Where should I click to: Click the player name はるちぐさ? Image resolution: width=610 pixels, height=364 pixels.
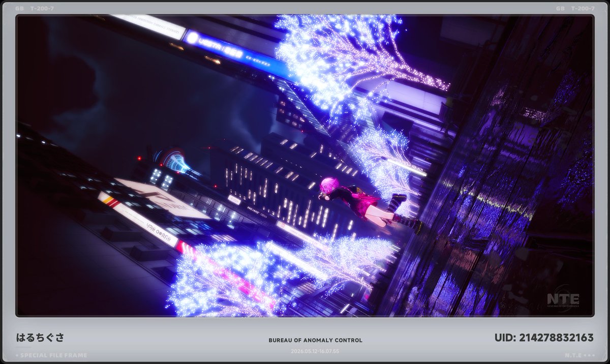point(40,338)
